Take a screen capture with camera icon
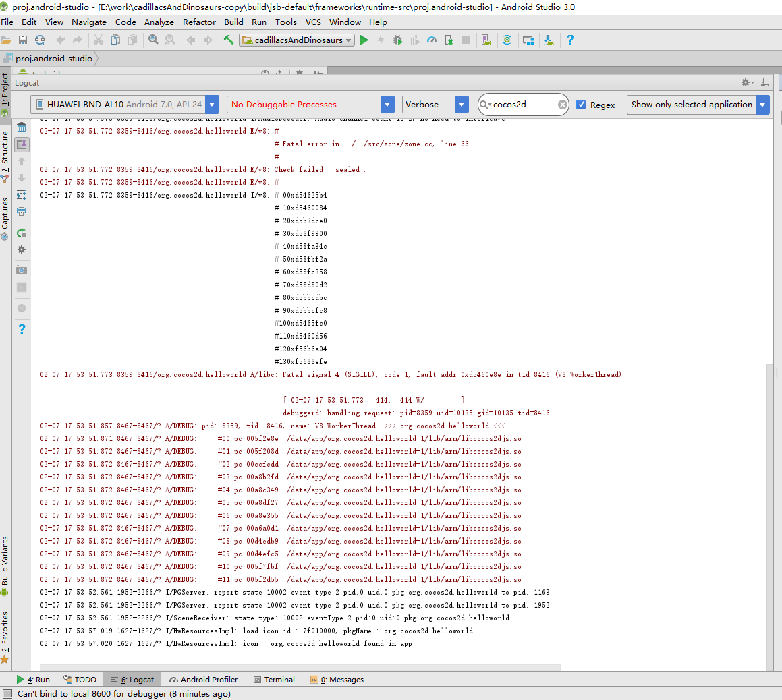Screen dimensions: 782x700 click(22, 270)
